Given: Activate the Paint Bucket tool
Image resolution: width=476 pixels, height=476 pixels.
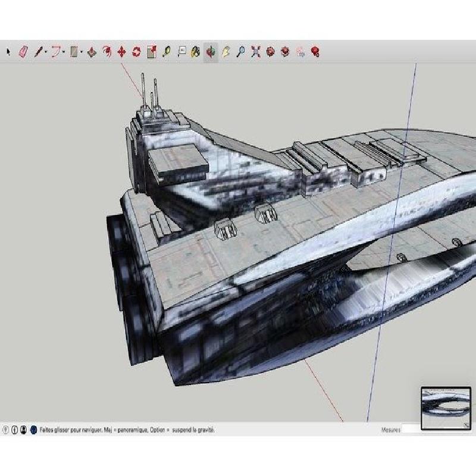Looking at the screenshot, I should point(195,52).
